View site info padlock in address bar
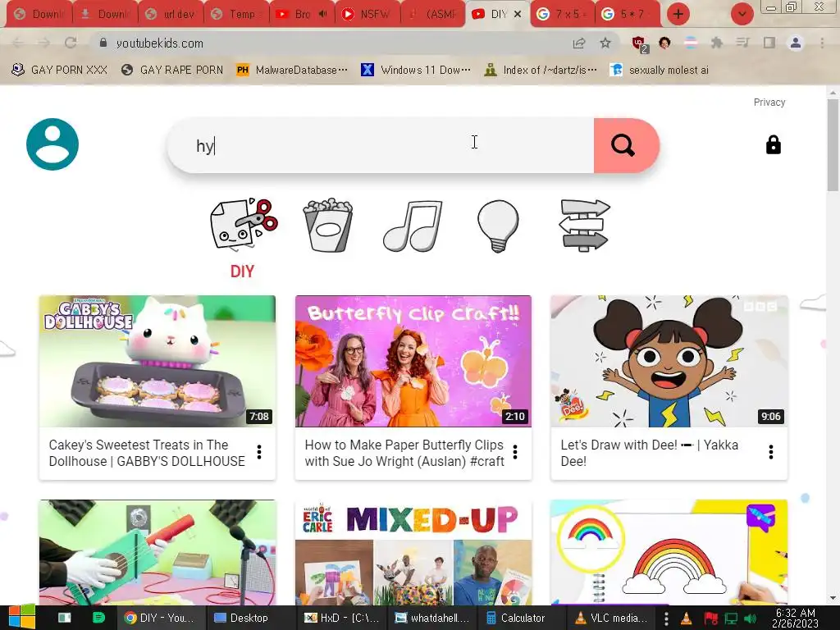Image resolution: width=840 pixels, height=630 pixels. pyautogui.click(x=103, y=43)
